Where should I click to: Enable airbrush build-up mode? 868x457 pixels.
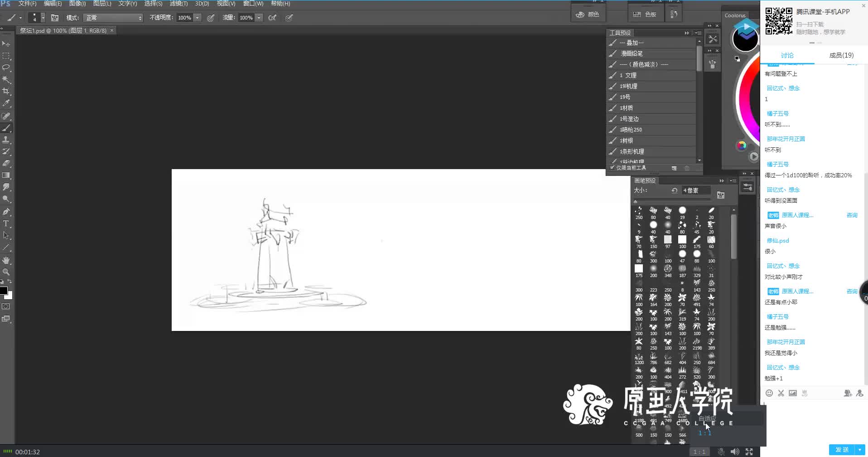[x=272, y=18]
